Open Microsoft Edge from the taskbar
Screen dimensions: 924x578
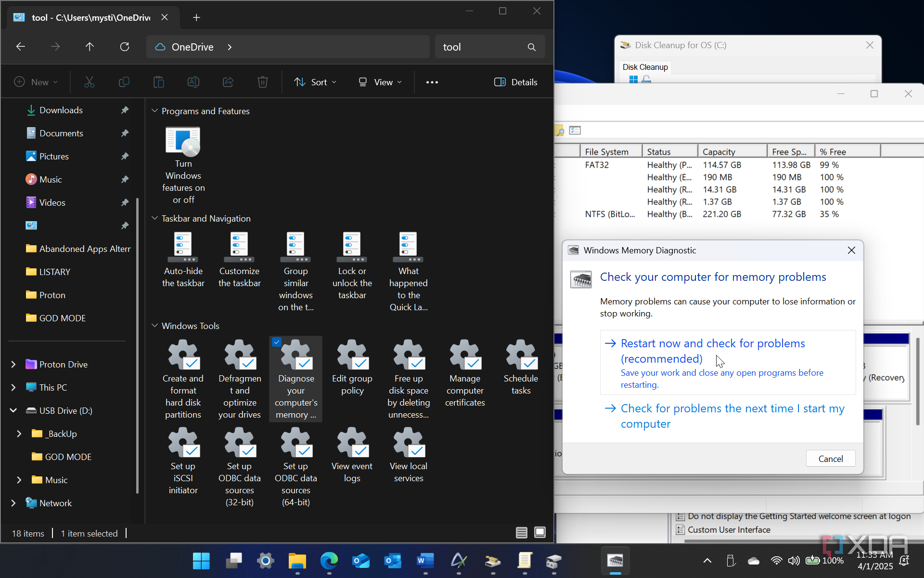[329, 561]
